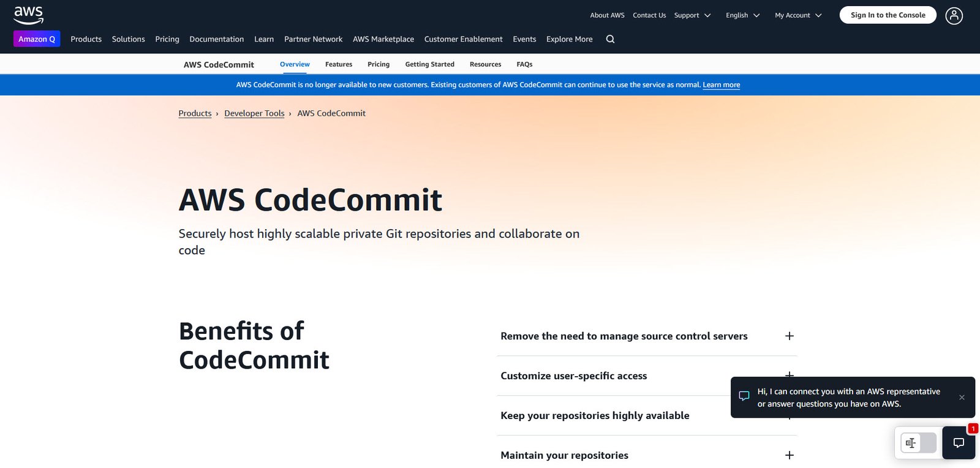
Task: Open the search magnifier icon
Action: [x=610, y=39]
